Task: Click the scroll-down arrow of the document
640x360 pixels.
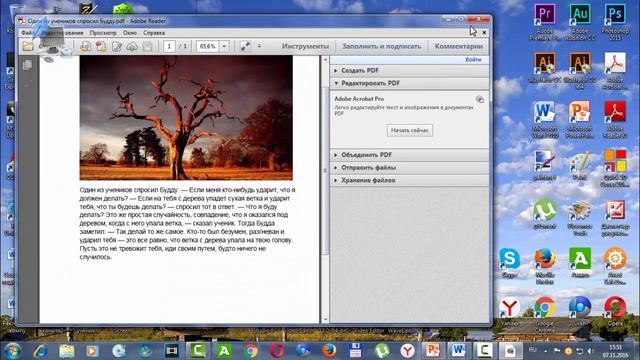Action: tap(325, 320)
